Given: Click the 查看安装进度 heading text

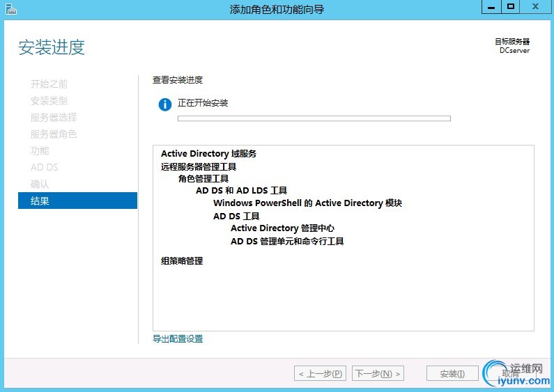Looking at the screenshot, I should pos(178,80).
